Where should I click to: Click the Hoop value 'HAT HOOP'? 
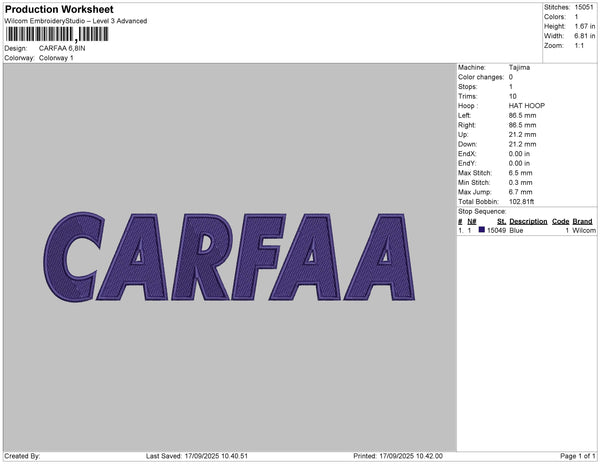(527, 106)
